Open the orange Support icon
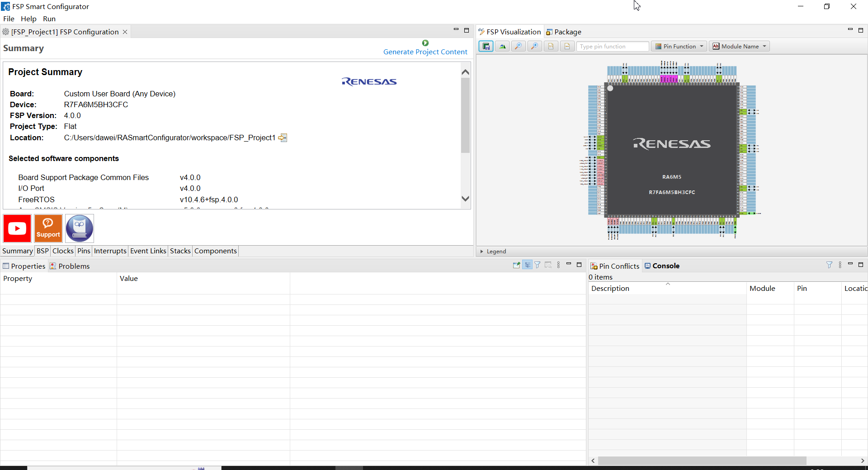Image resolution: width=868 pixels, height=470 pixels. [x=48, y=228]
